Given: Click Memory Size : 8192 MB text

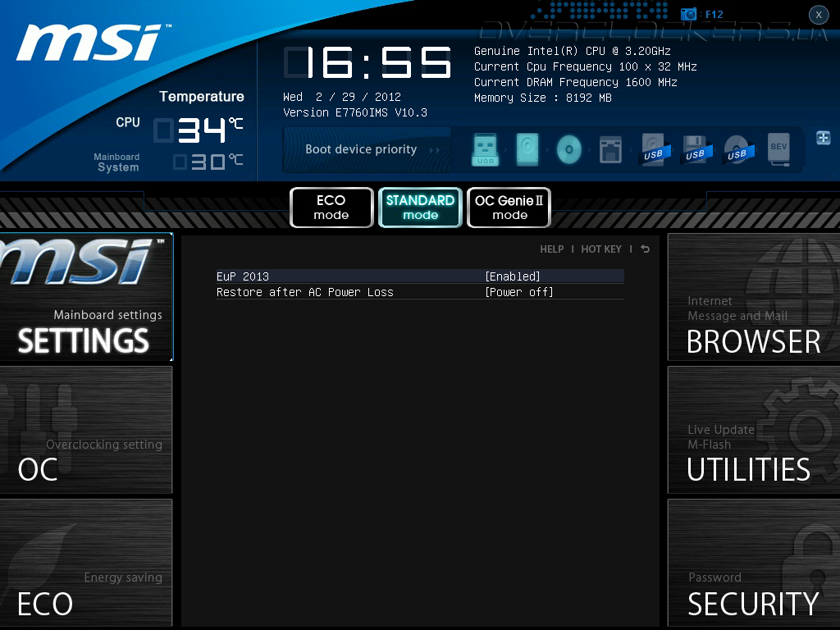Looking at the screenshot, I should [543, 98].
